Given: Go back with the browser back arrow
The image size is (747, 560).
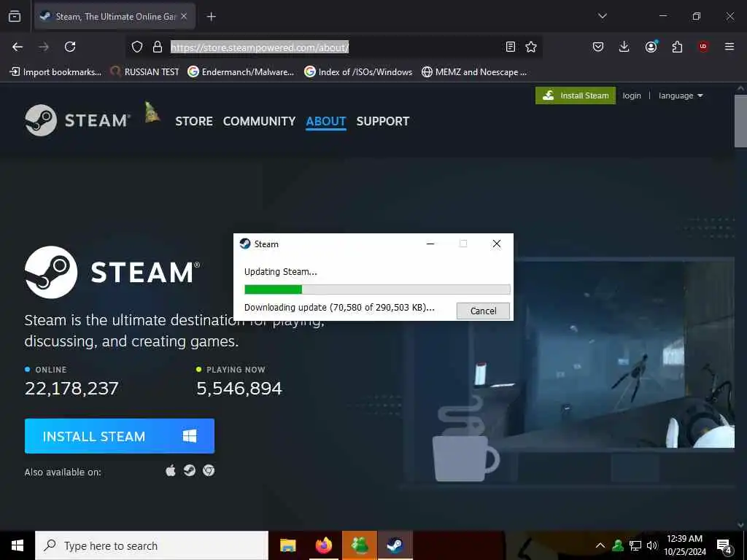Looking at the screenshot, I should pos(18,47).
